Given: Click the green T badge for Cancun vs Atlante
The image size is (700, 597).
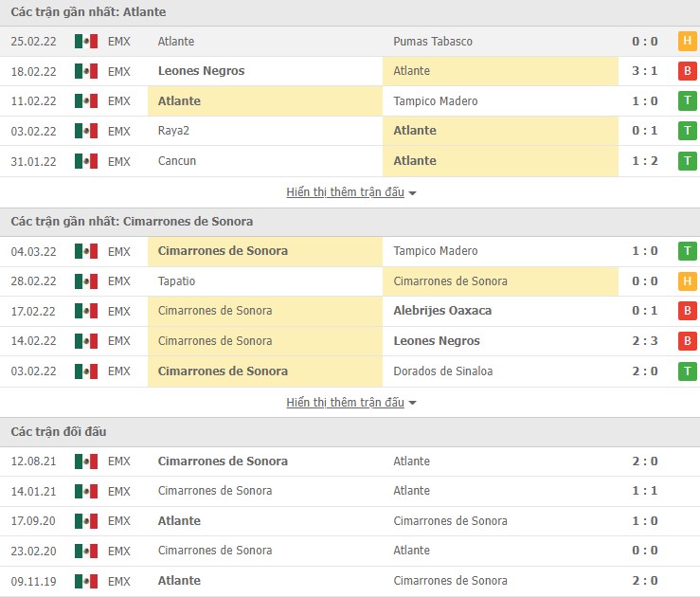Looking at the screenshot, I should 687,161.
